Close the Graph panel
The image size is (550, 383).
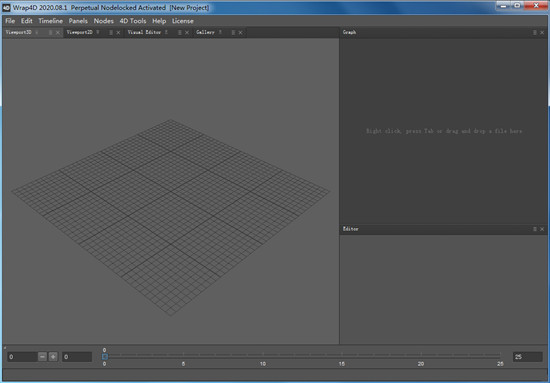point(542,33)
